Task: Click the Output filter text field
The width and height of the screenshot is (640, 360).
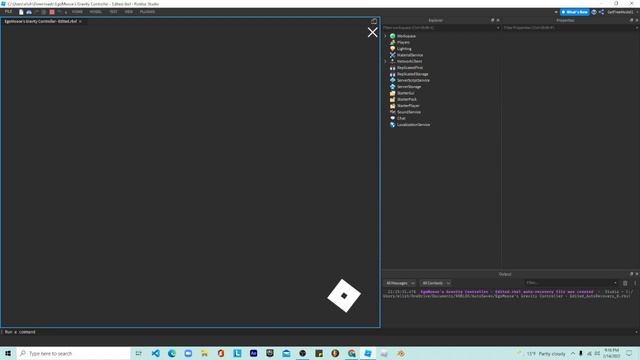Action: pyautogui.click(x=570, y=283)
